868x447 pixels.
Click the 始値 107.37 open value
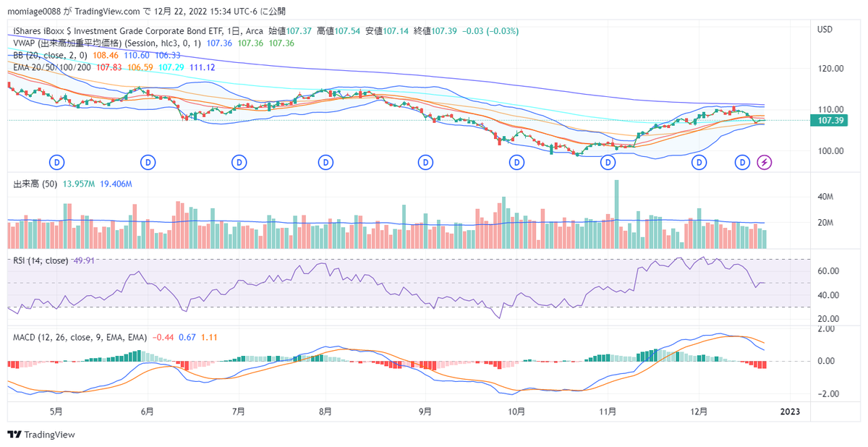tap(290, 31)
